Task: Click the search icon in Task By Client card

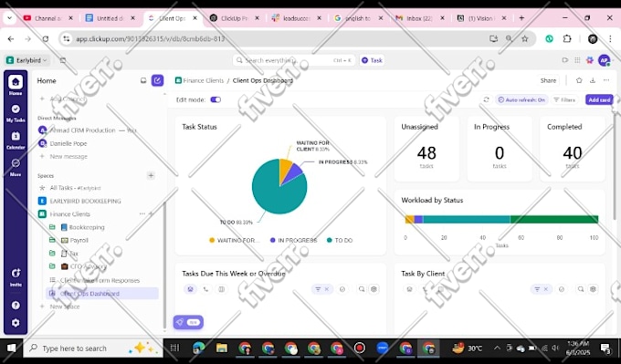Action: pos(581,289)
